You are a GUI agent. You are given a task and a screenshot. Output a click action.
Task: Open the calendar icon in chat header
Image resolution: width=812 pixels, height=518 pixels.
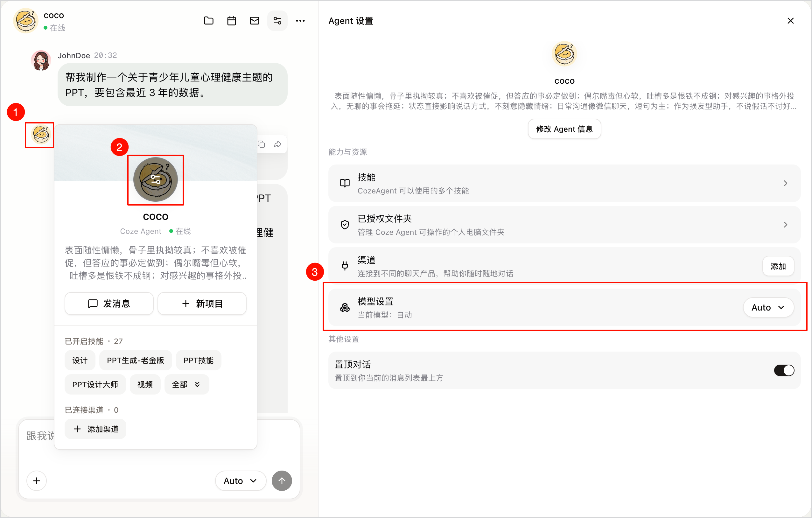pyautogui.click(x=232, y=21)
